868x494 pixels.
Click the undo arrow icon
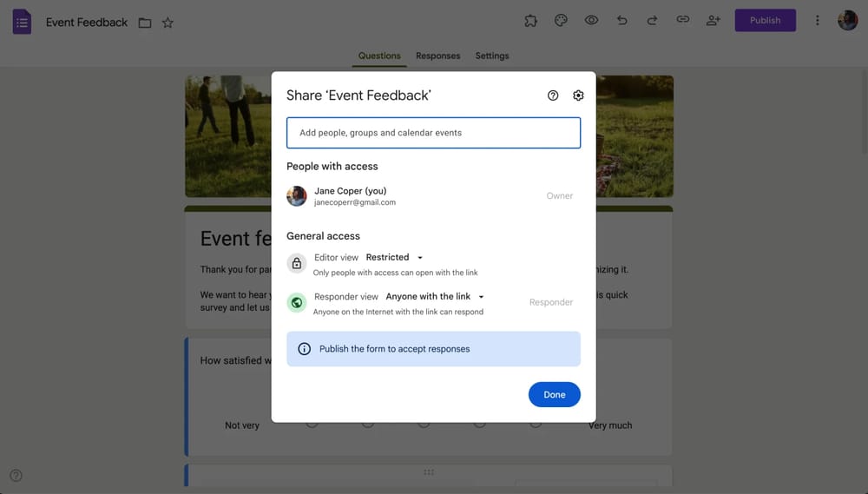point(621,21)
